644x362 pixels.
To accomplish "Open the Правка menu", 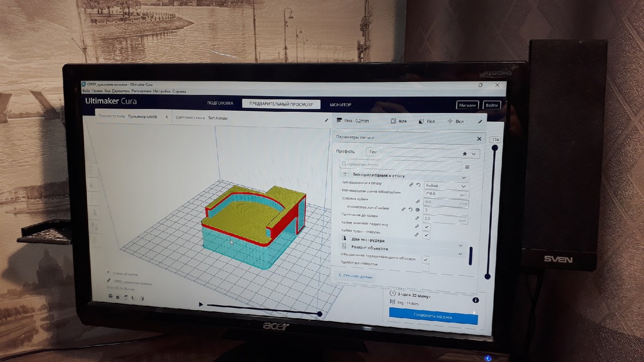I will click(x=98, y=91).
